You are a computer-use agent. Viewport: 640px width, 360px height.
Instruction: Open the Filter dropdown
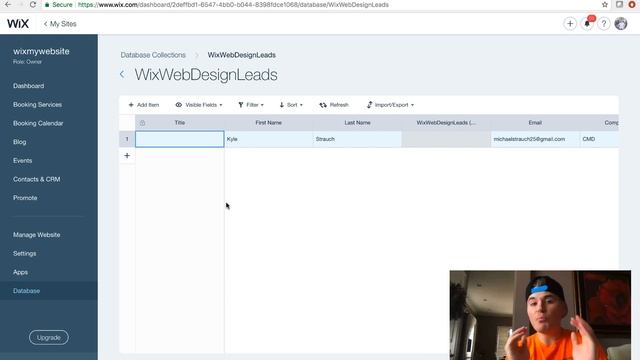pos(251,105)
